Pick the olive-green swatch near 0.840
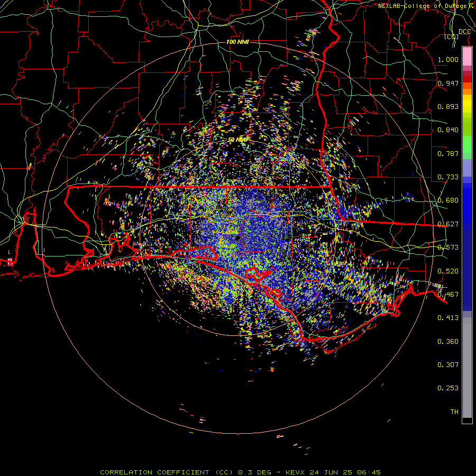Viewport: 476px width, 476px height. tap(467, 127)
